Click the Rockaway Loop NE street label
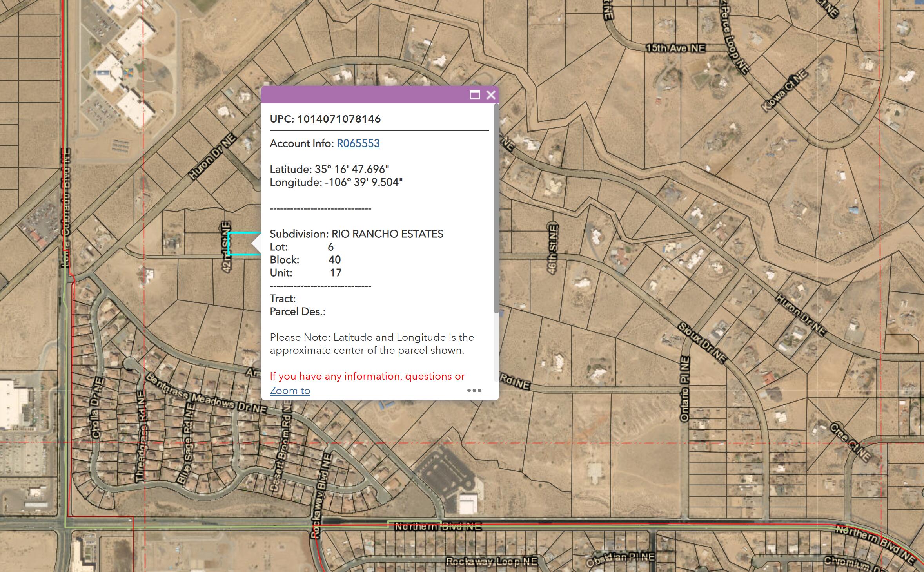This screenshot has height=572, width=924. (x=492, y=561)
